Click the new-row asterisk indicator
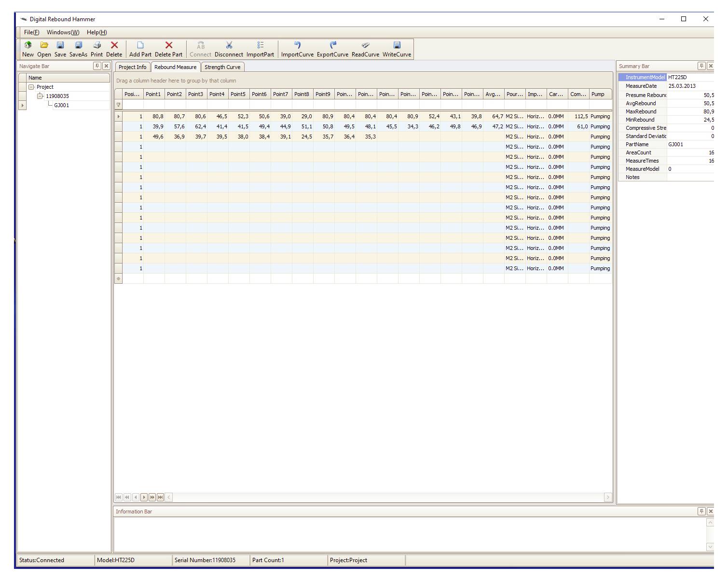Viewport: 728px width, 580px height. tap(118, 278)
